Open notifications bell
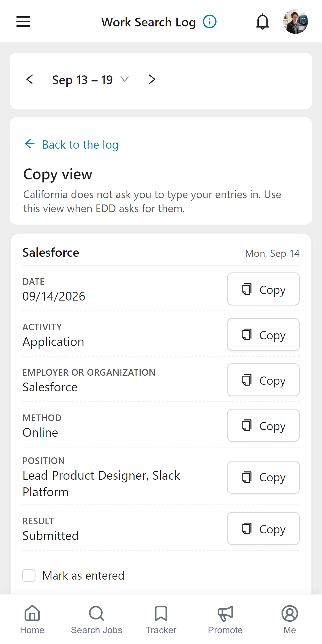322x644 pixels. click(x=263, y=21)
